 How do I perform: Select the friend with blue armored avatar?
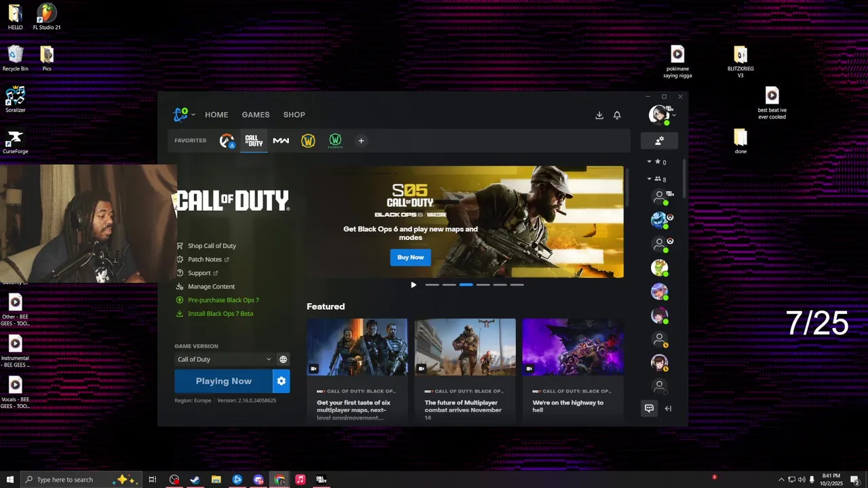coord(660,220)
